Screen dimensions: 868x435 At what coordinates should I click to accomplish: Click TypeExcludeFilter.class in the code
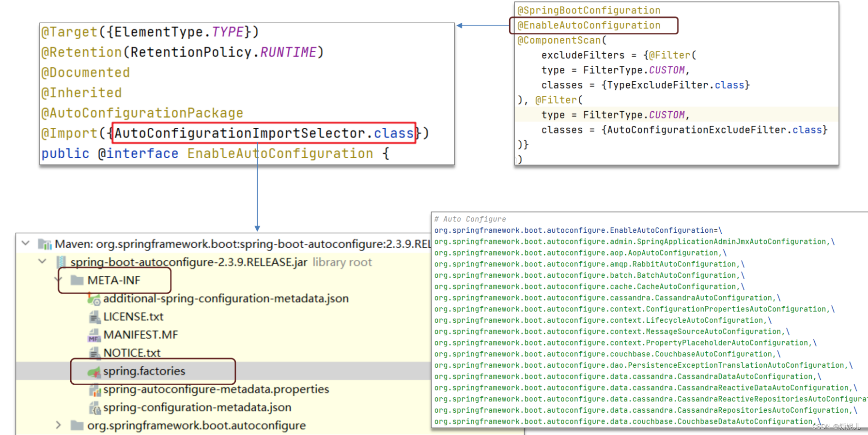[676, 85]
